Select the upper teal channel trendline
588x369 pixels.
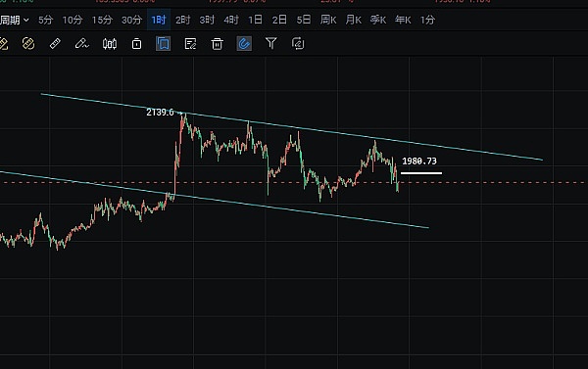click(292, 127)
